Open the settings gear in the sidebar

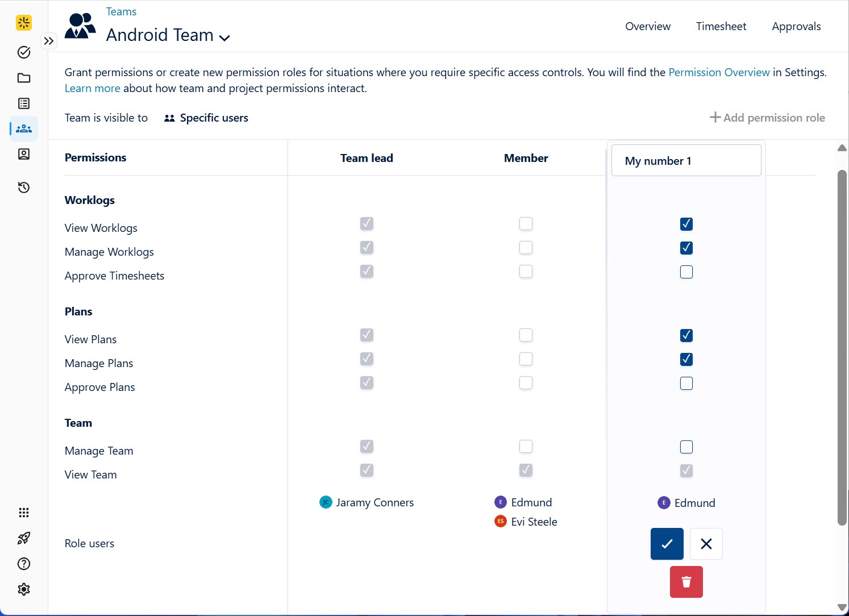tap(24, 589)
